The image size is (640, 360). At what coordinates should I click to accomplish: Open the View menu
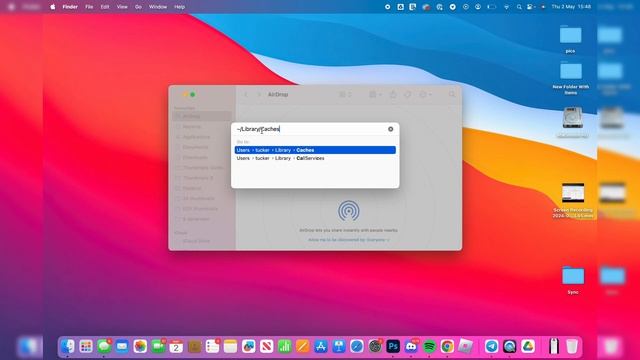[122, 7]
